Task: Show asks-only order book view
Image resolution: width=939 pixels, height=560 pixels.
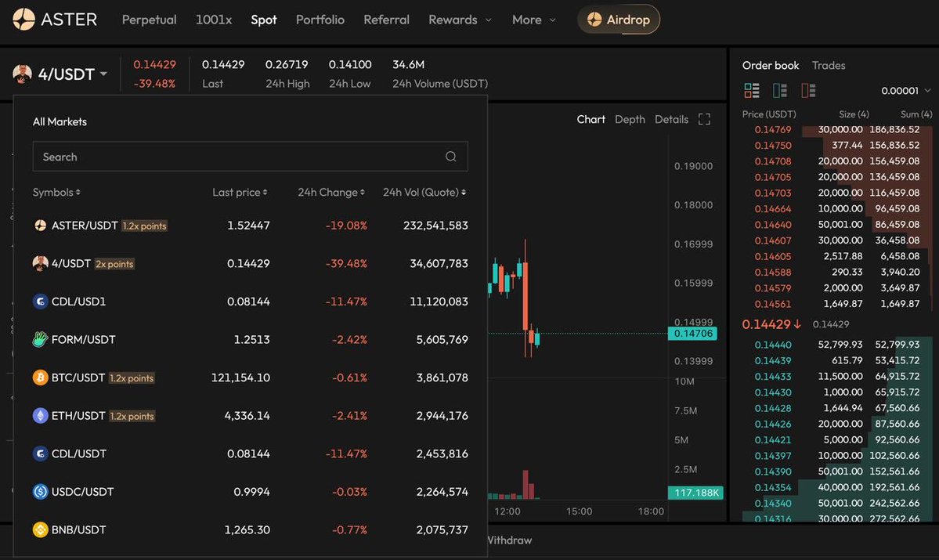Action: (808, 90)
